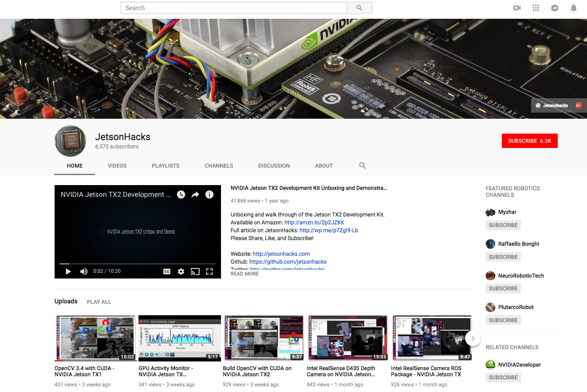Click Watch Later clock on player
Viewport: 587px width, 392px height.
tap(181, 195)
